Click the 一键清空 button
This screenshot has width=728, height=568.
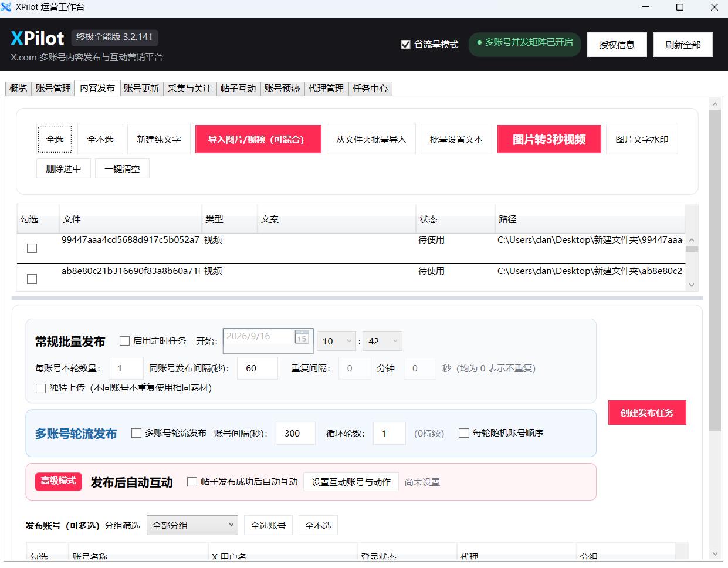pos(122,168)
